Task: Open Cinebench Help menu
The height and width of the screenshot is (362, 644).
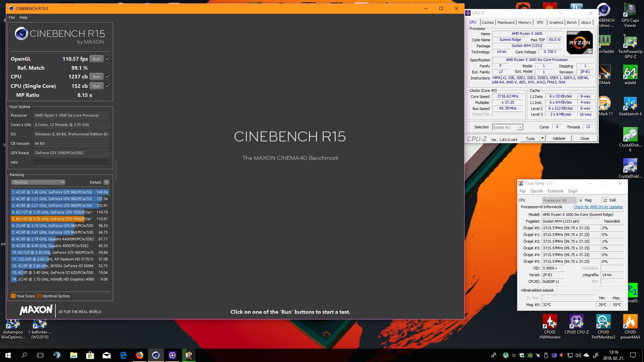Action: point(23,17)
